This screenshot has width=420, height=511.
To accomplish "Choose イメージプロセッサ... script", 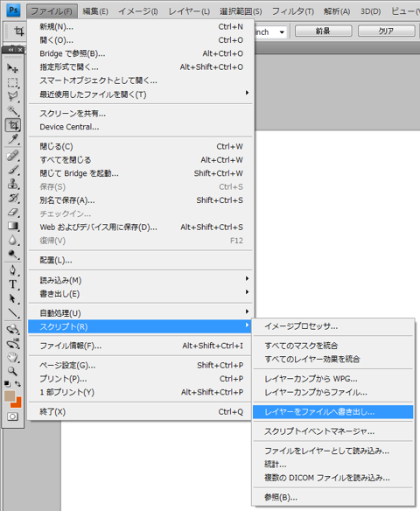I will 333,326.
